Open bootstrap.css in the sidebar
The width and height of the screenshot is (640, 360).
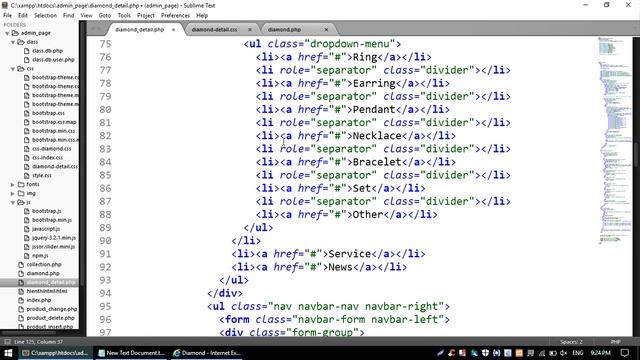point(48,113)
